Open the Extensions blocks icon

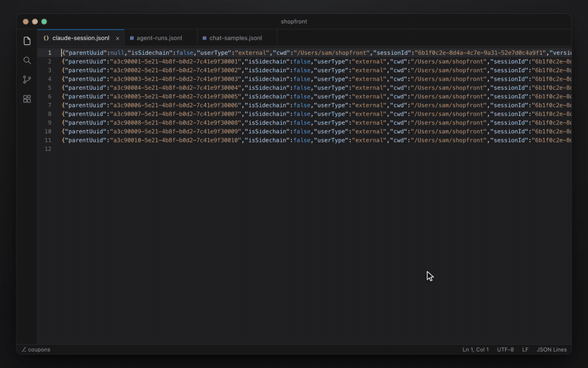(27, 98)
